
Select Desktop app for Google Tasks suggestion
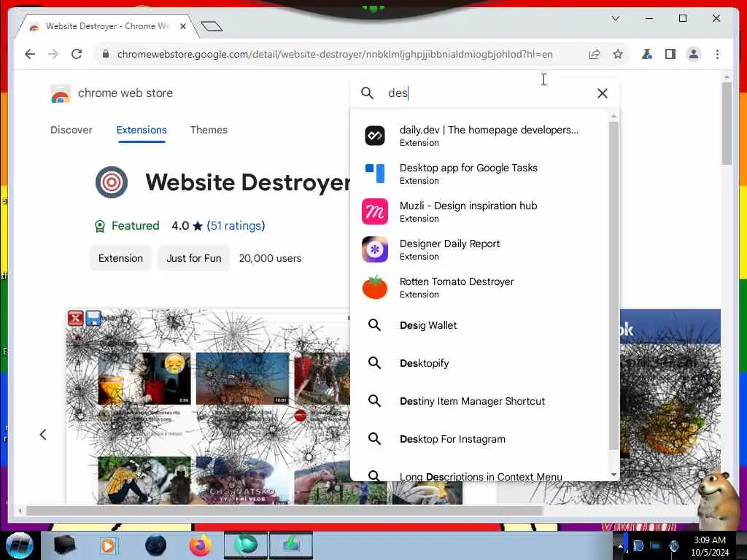pos(480,174)
